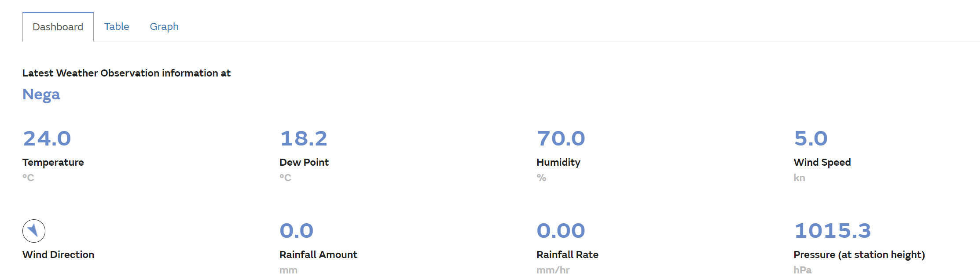This screenshot has width=980, height=280.
Task: Click the Wind Speed label
Action: pyautogui.click(x=822, y=162)
